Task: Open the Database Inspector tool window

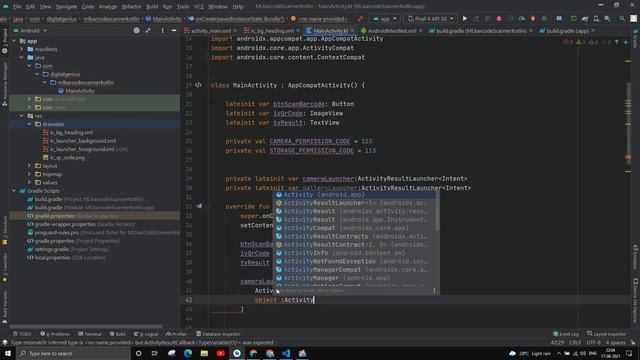Action: (x=218, y=334)
